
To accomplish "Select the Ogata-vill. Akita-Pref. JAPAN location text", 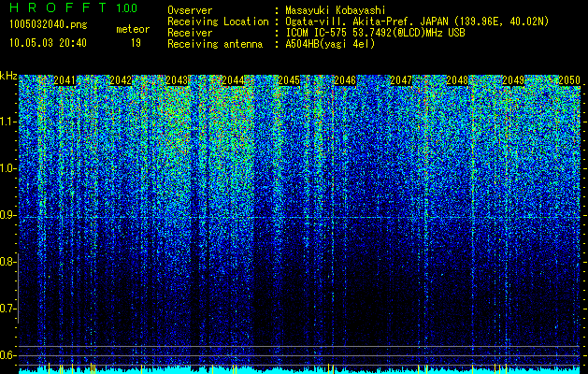I will tap(417, 22).
